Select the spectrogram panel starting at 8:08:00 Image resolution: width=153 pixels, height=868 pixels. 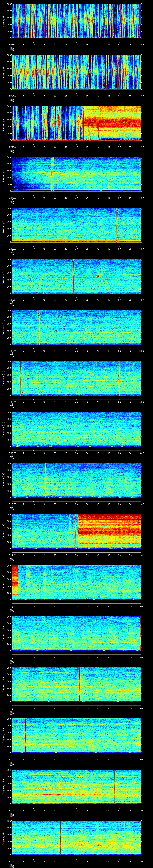click(x=77, y=378)
